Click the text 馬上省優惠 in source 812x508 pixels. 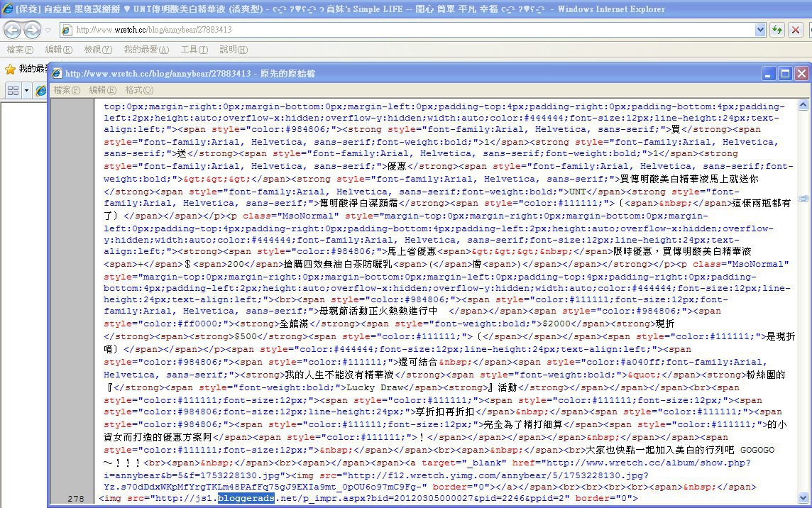coord(412,251)
